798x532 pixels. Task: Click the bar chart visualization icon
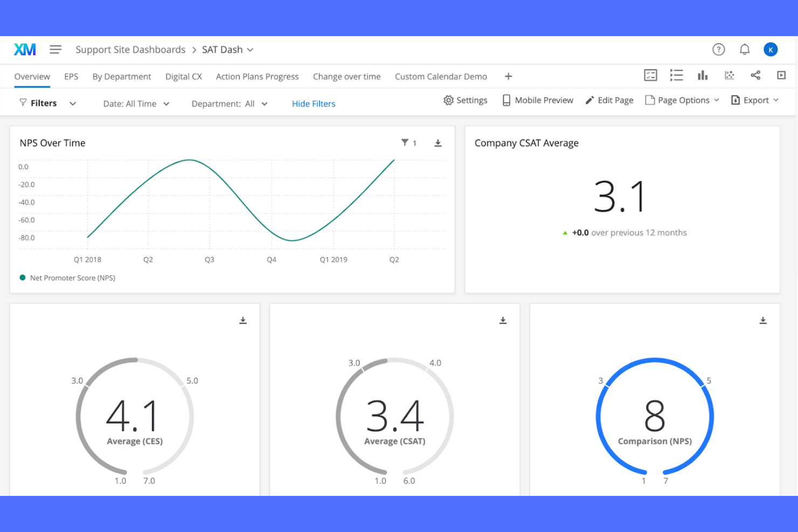pos(703,75)
